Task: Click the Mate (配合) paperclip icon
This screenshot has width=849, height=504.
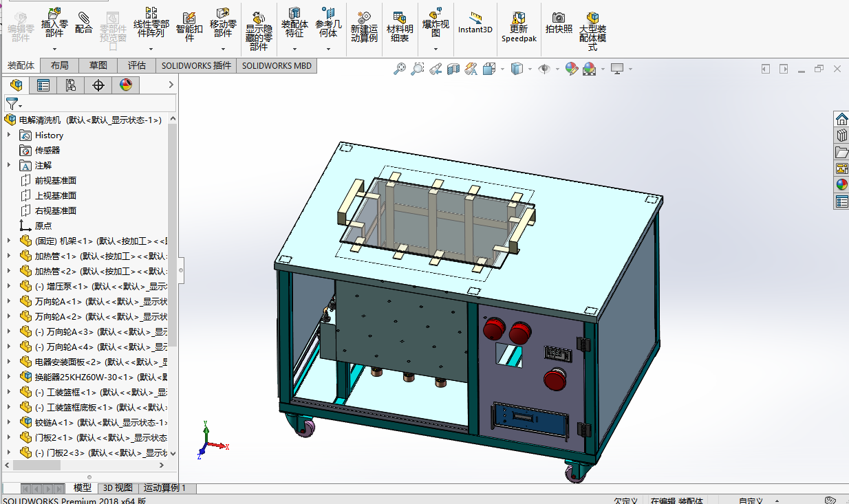Action: tap(84, 17)
